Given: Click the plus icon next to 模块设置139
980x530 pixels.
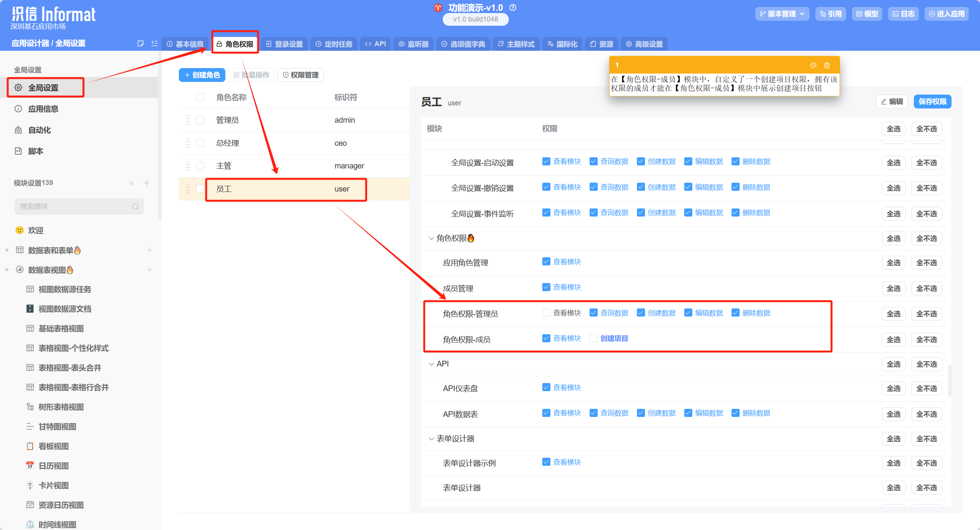Looking at the screenshot, I should click(147, 183).
